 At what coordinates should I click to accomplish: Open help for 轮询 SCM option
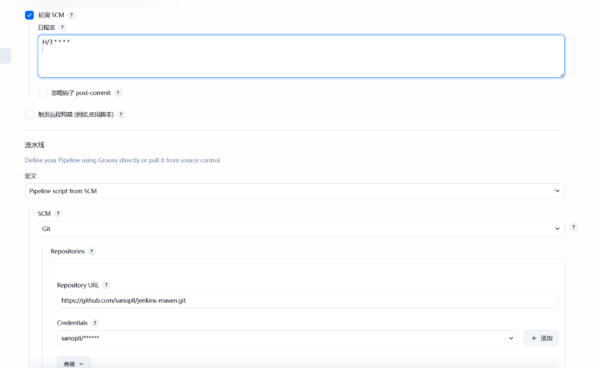click(x=71, y=15)
